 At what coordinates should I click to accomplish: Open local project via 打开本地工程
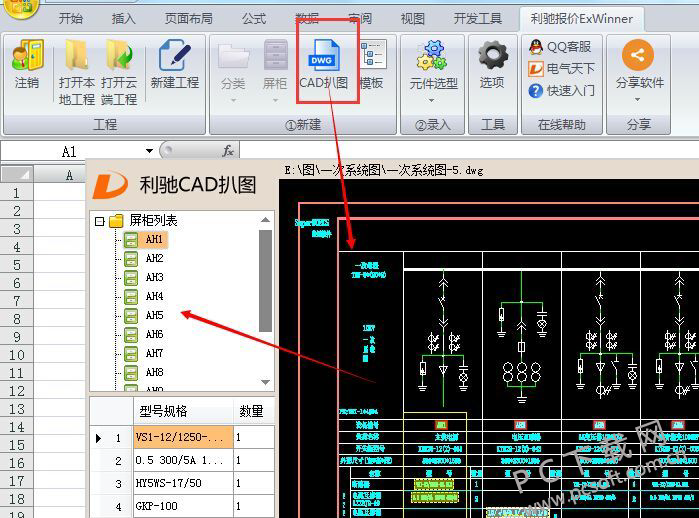[x=77, y=73]
